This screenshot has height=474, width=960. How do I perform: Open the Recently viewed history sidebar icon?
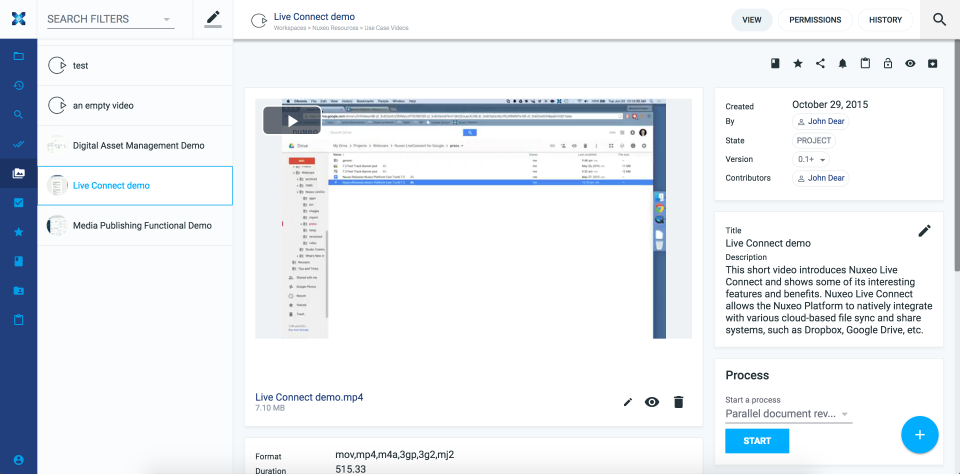click(x=18, y=85)
